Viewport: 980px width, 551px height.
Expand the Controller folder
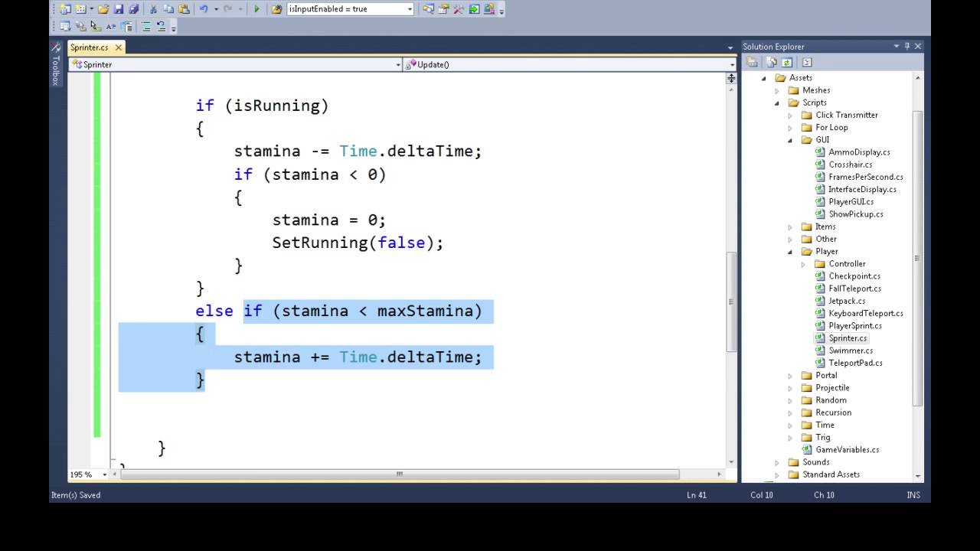803,264
